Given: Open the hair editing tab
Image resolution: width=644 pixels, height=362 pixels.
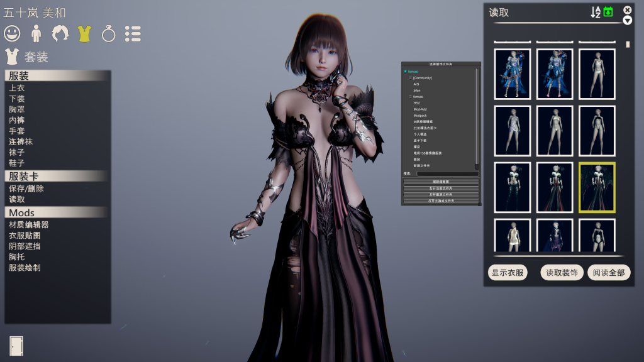Looking at the screenshot, I should click(60, 34).
